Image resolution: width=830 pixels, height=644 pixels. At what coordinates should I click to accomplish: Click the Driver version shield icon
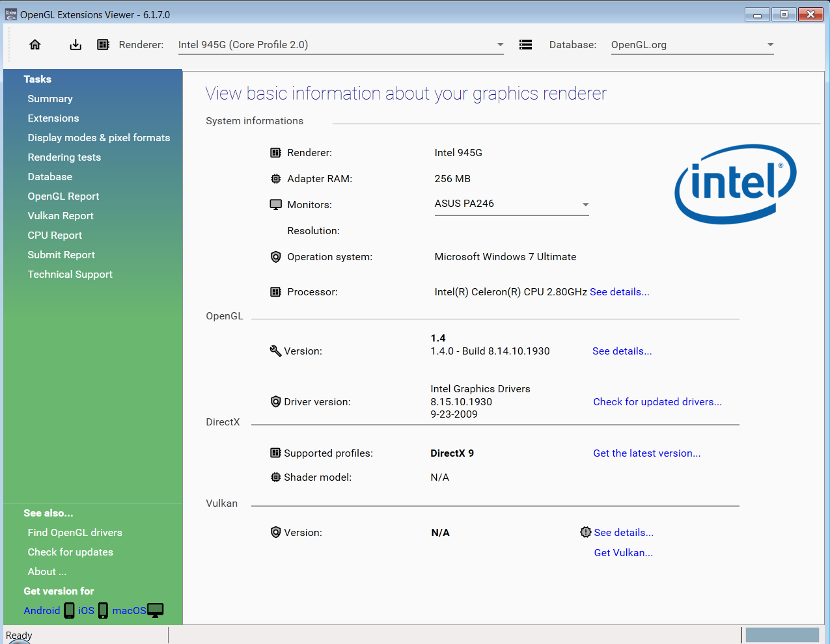coord(276,401)
